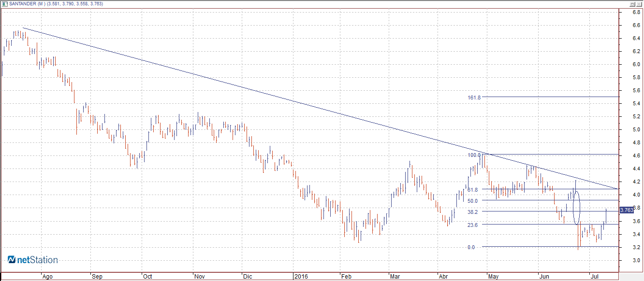The height and width of the screenshot is (281, 644).
Task: Click the Nov label on time axis
Action: point(199,277)
